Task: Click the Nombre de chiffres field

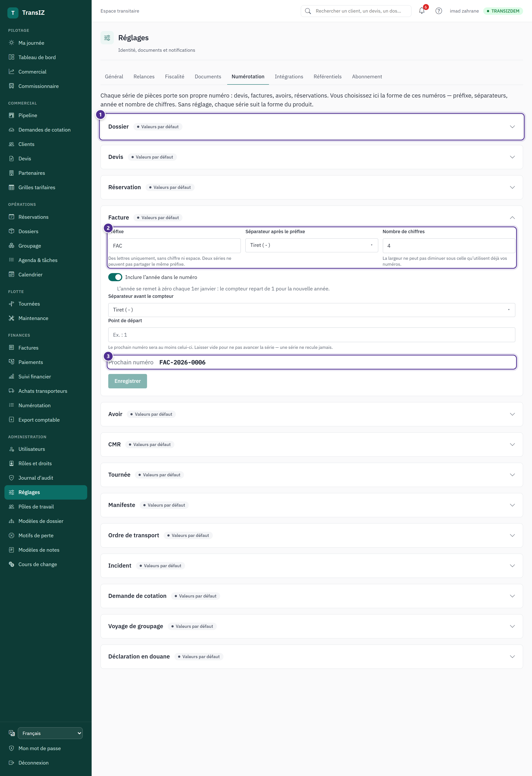Action: [x=449, y=246]
